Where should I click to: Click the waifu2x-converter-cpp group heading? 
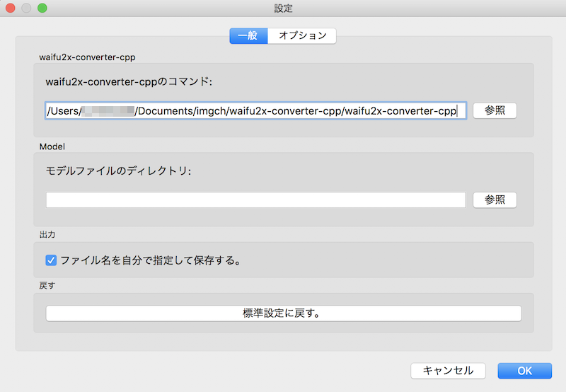pos(87,57)
